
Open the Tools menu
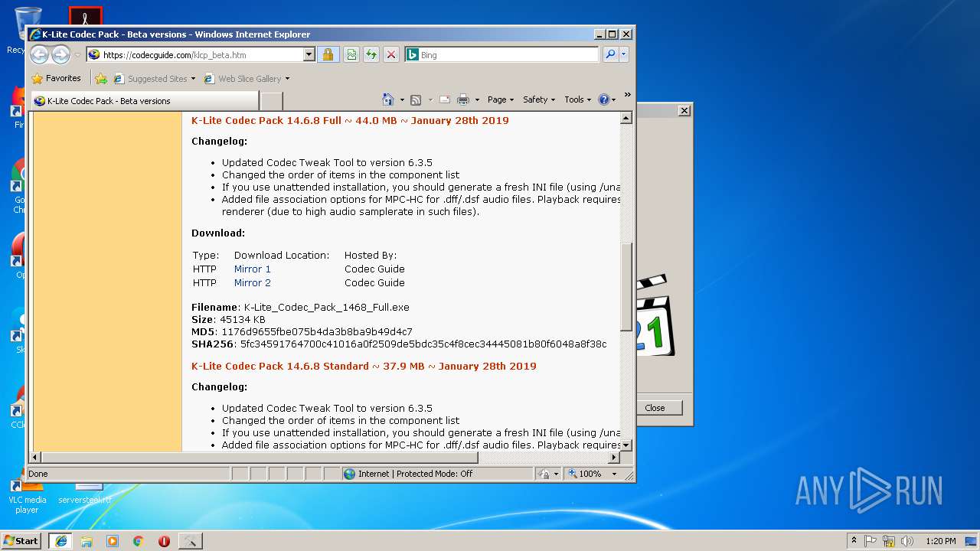577,99
